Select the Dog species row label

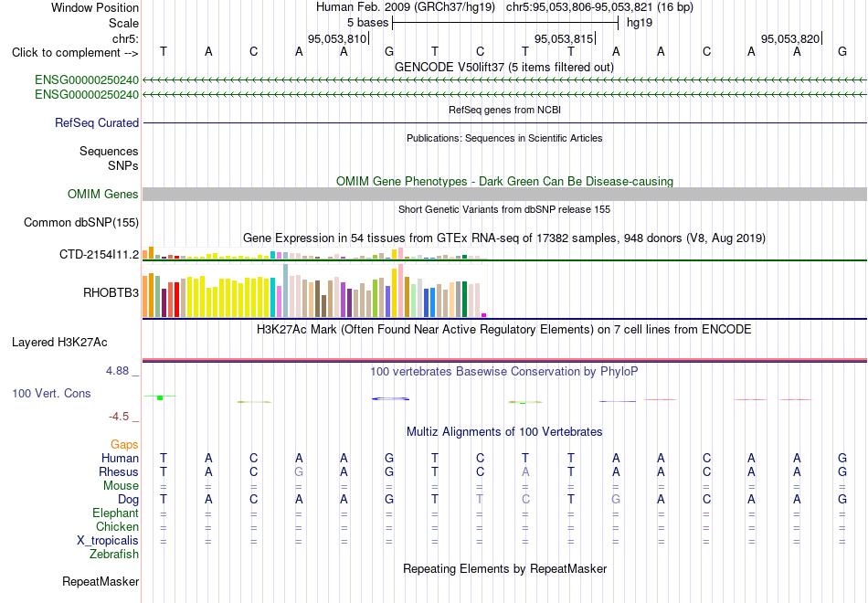tap(128, 500)
